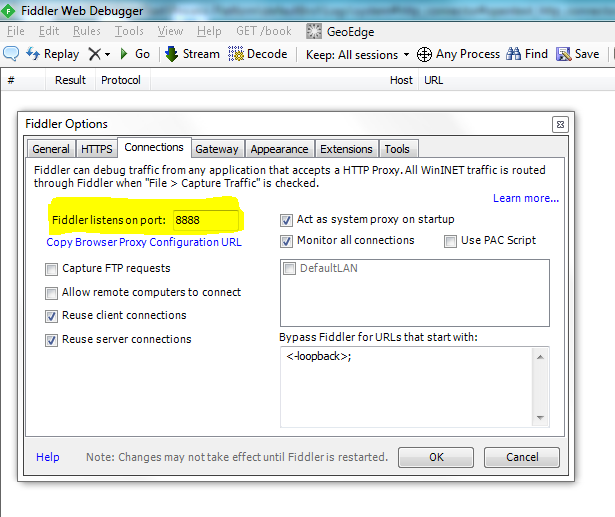The image size is (615, 517).
Task: Uncheck Reuse client connections
Action: [51, 316]
